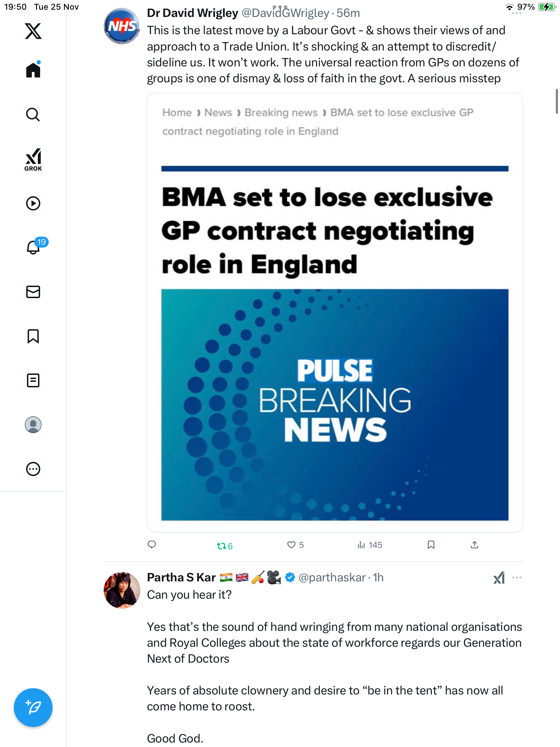Open direct messages envelope
The image size is (560, 747).
33,292
